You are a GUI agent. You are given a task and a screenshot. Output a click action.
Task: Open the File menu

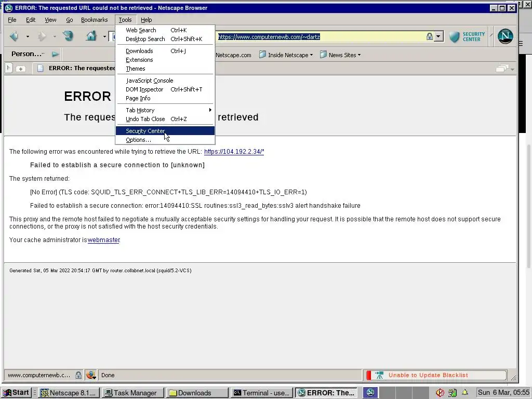(x=12, y=20)
